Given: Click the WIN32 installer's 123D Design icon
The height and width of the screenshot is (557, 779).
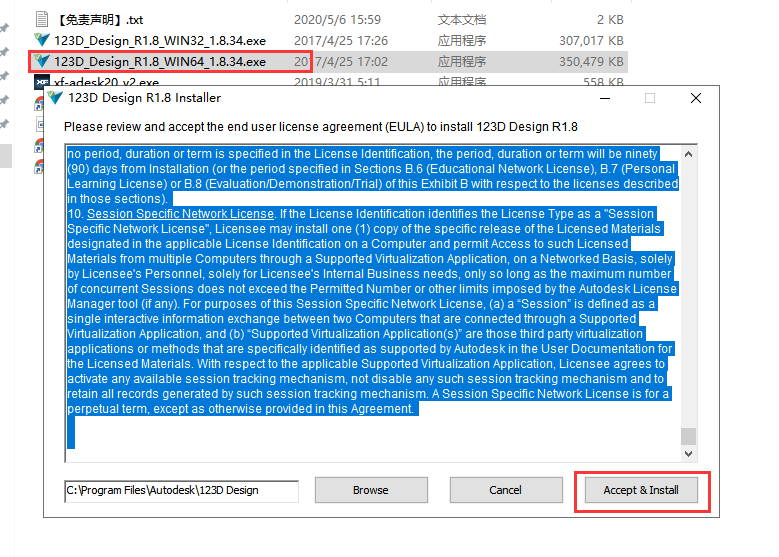Looking at the screenshot, I should point(42,40).
